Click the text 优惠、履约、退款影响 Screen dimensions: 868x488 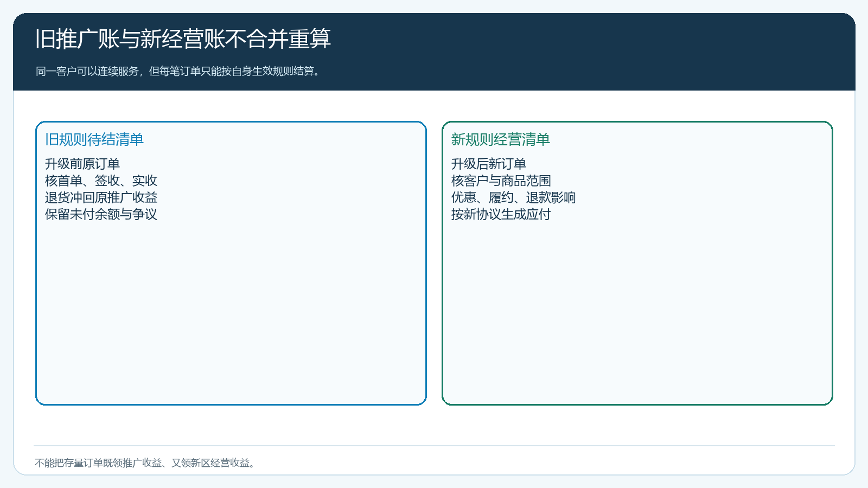(x=514, y=197)
